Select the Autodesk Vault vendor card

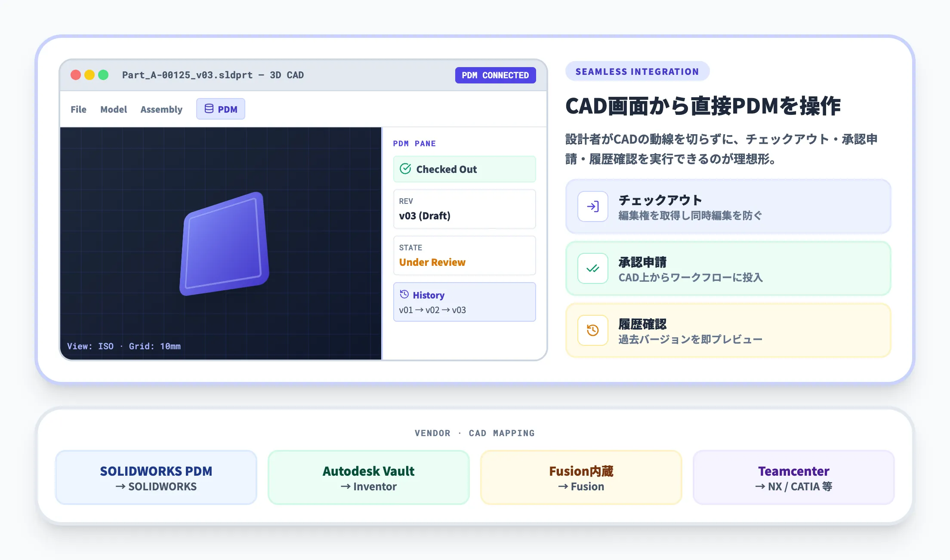coord(368,477)
